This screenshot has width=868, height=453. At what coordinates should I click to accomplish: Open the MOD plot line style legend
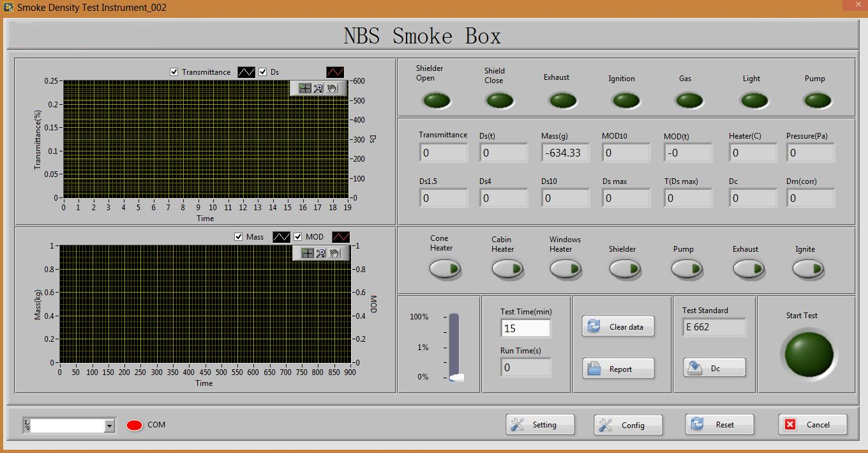[341, 237]
